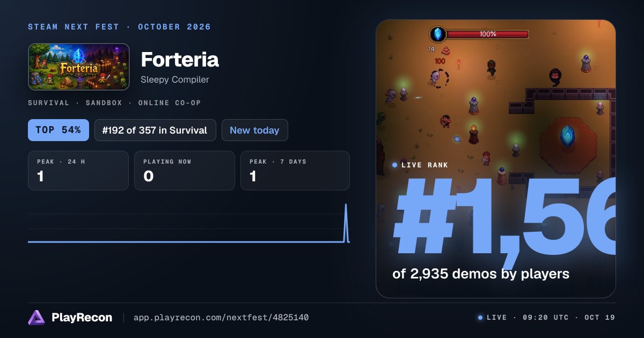644x338 pixels.
Task: Open the Forteria game capsule thumbnail
Action: pyautogui.click(x=79, y=67)
